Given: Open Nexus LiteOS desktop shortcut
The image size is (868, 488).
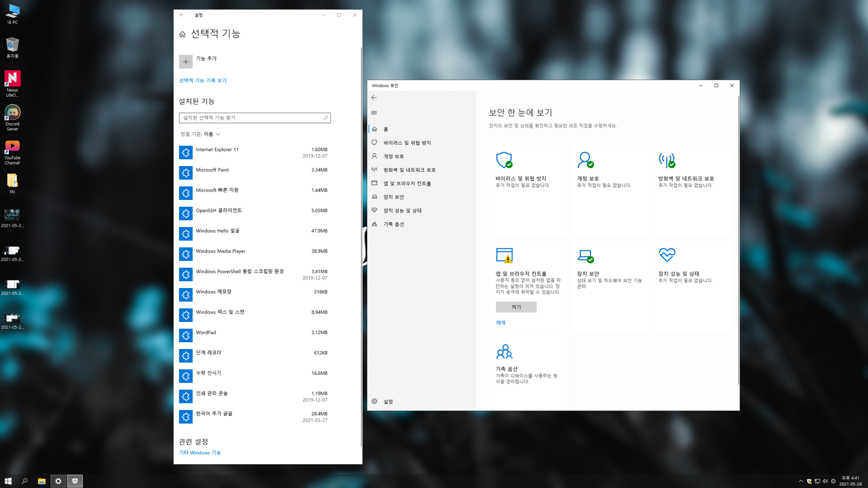Looking at the screenshot, I should coord(12,84).
